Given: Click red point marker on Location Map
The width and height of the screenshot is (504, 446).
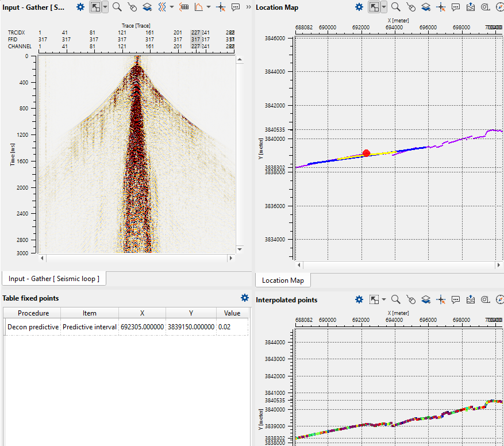Looking at the screenshot, I should point(367,153).
